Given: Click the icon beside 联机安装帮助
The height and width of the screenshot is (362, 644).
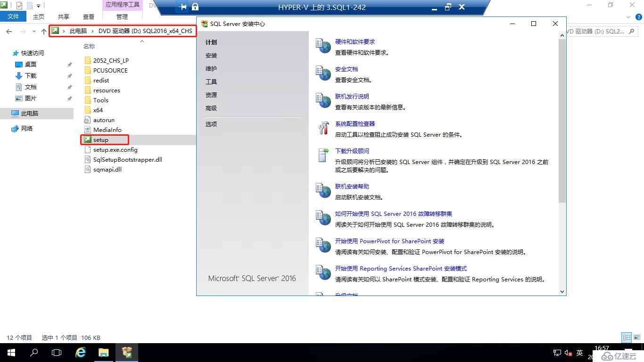Looking at the screenshot, I should point(323,191).
